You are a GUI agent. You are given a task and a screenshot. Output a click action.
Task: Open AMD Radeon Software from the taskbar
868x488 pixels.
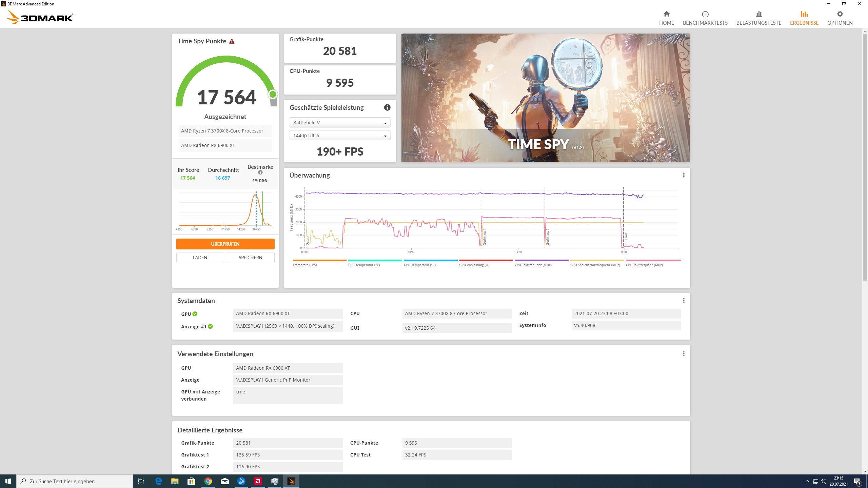[x=258, y=481]
